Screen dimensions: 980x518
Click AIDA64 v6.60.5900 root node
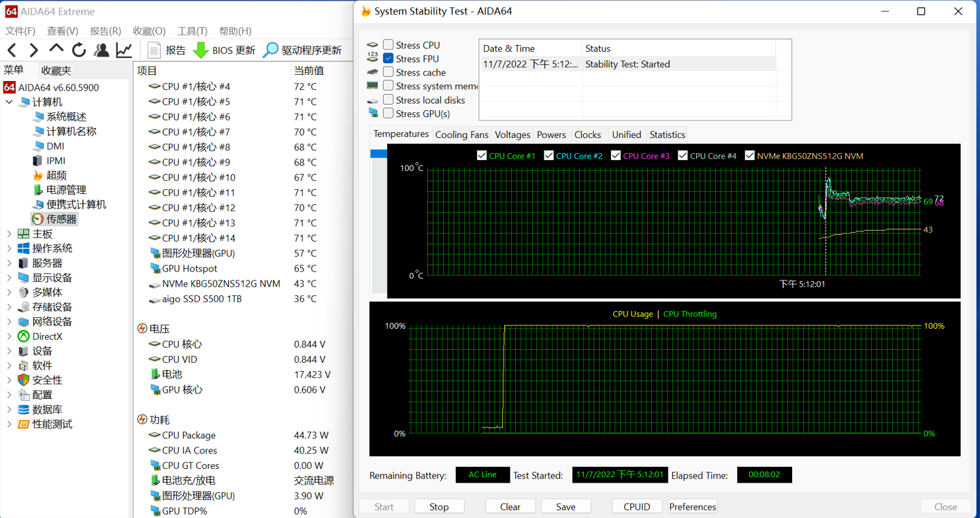coord(59,87)
